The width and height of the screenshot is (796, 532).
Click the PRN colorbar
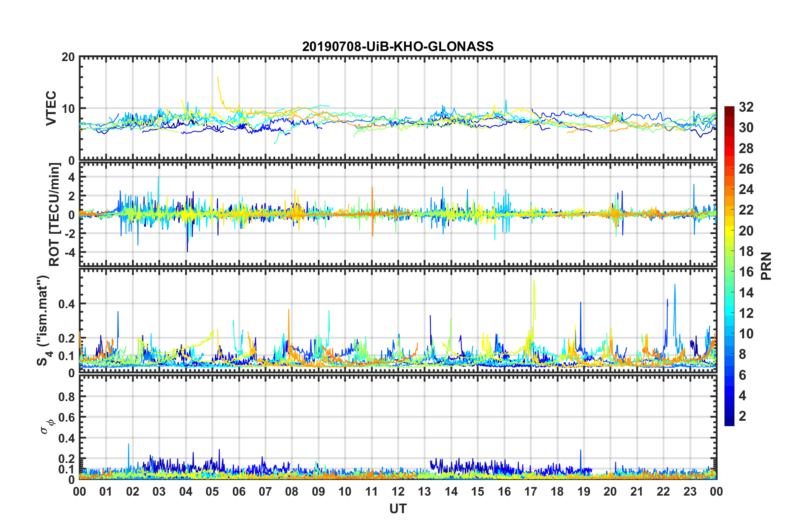click(729, 266)
